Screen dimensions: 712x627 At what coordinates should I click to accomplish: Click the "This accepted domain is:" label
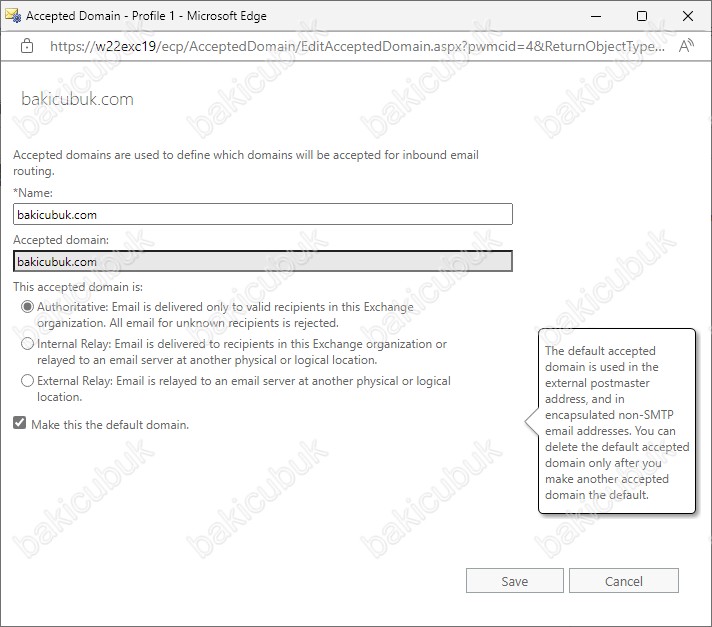(78, 287)
